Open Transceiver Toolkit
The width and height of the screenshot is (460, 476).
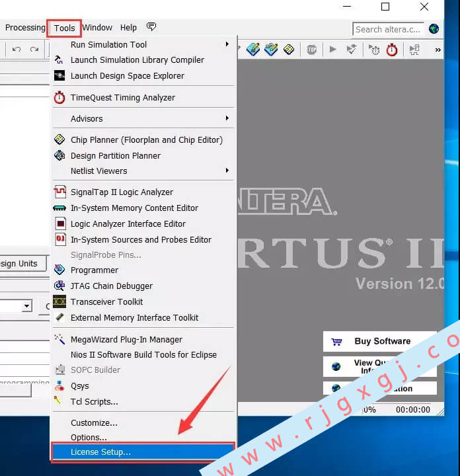(143, 301)
